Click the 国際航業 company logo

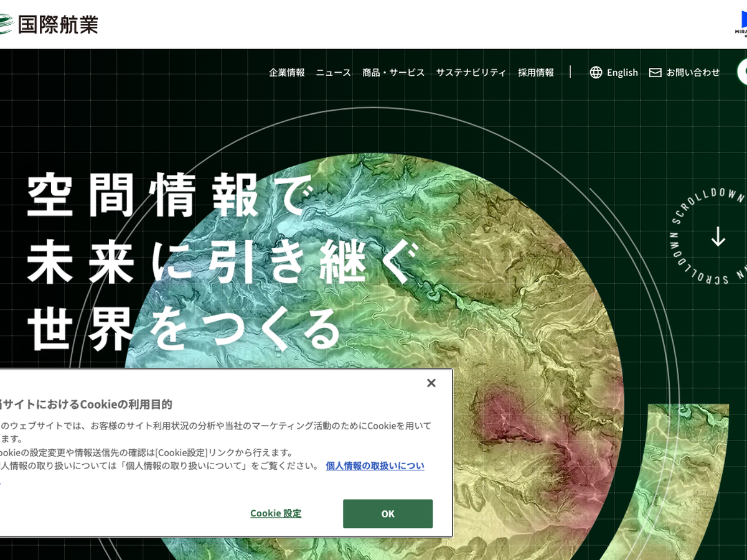click(49, 24)
